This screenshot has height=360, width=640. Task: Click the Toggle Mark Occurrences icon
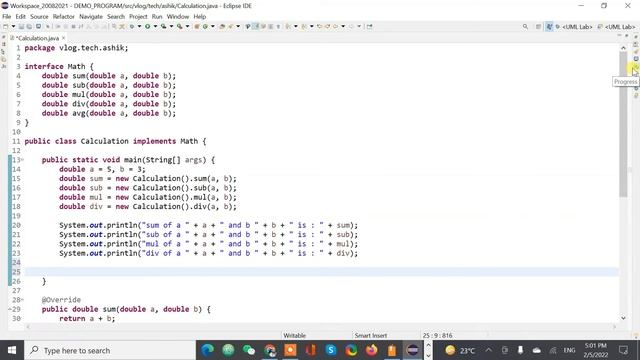click(256, 27)
